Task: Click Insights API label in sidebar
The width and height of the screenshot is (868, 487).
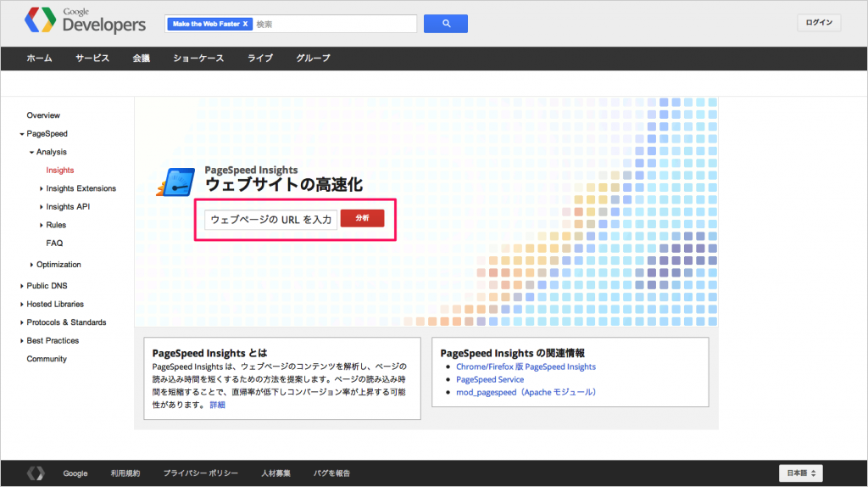Action: [x=68, y=207]
